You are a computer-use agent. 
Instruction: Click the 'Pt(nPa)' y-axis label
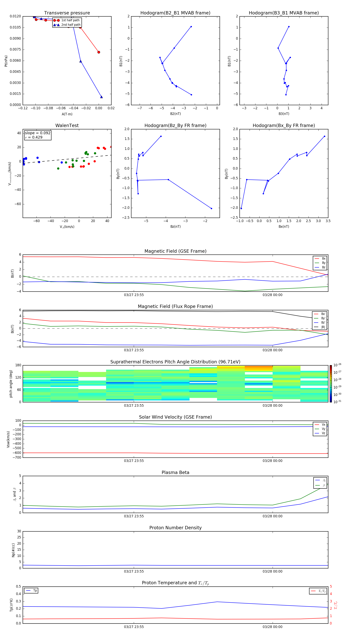point(6,61)
